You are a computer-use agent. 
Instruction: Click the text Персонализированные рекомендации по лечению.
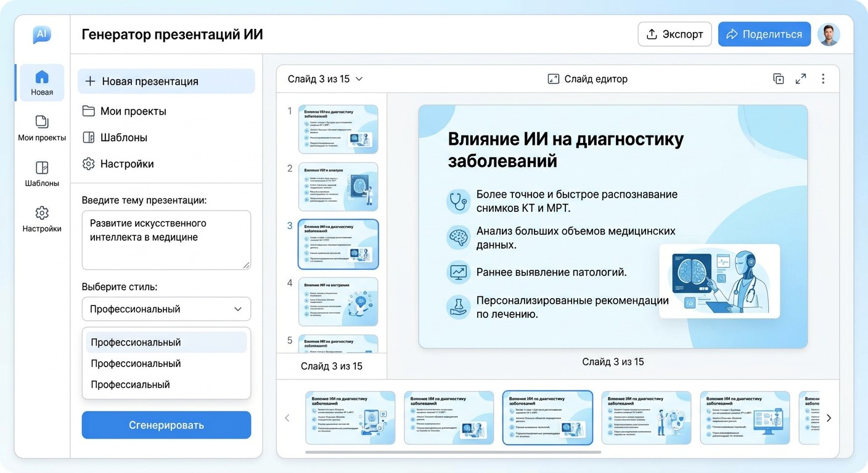[x=573, y=307]
